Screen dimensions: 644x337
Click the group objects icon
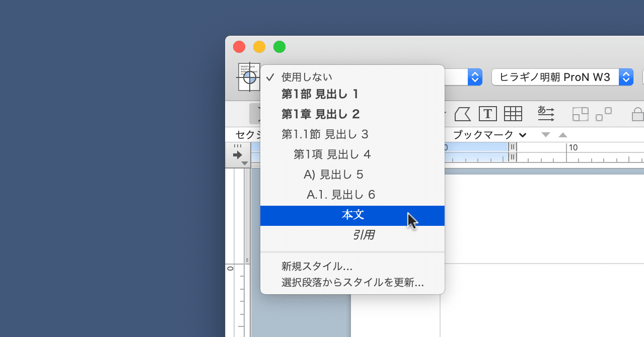[x=581, y=114]
